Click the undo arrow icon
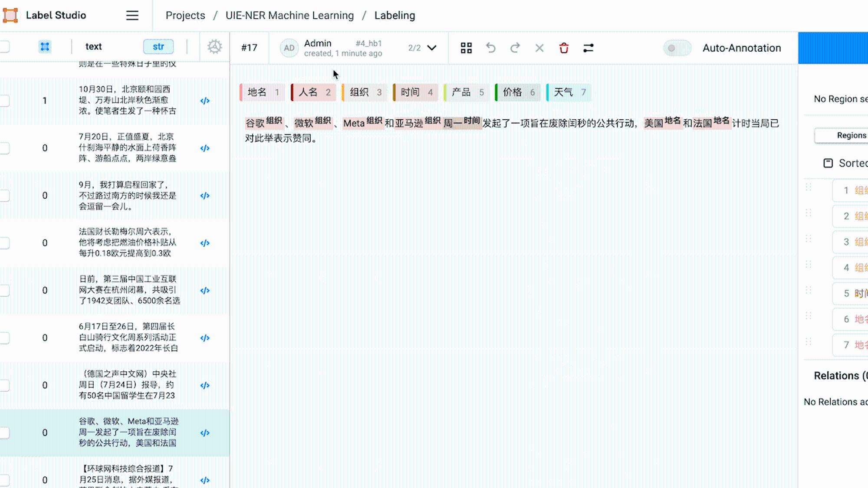This screenshot has height=488, width=868. tap(491, 48)
